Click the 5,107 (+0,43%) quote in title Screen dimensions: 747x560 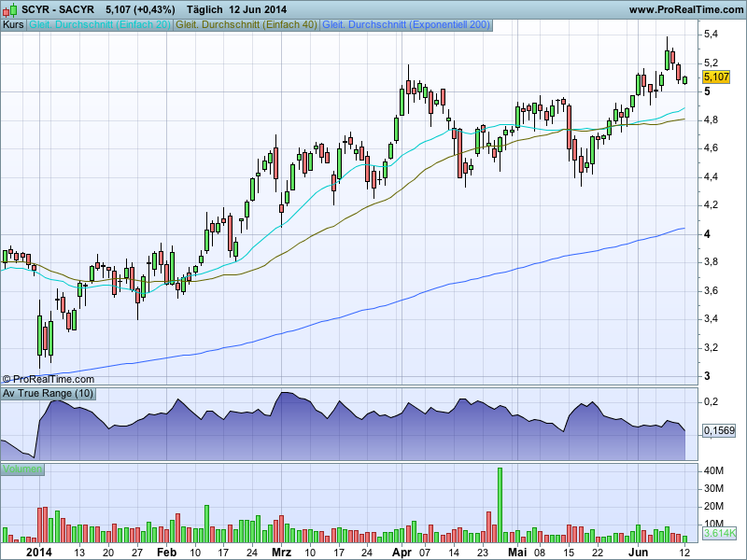tap(140, 9)
